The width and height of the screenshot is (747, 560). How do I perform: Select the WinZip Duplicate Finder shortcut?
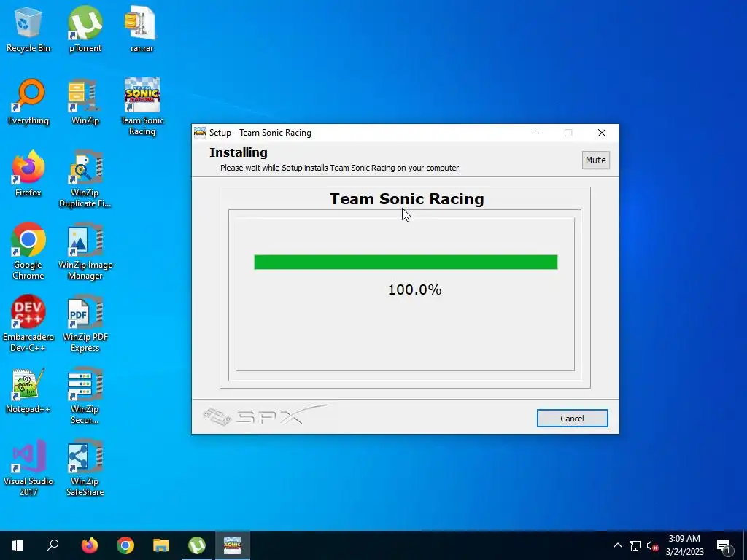coord(85,179)
